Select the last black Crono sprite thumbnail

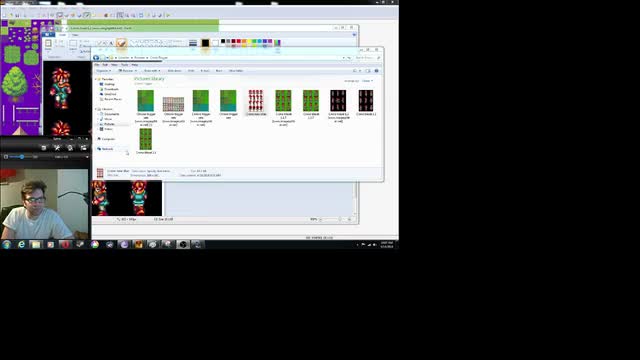366,100
